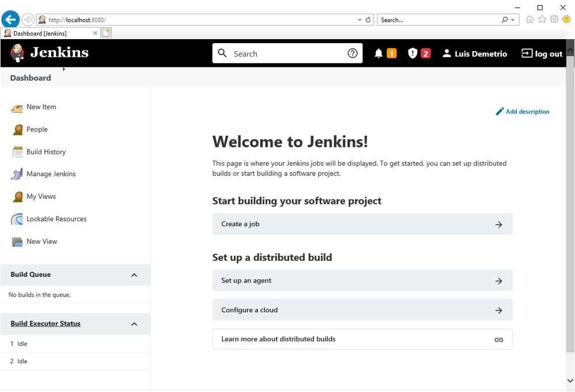Collapse the Build Executor Status panel

pos(134,324)
